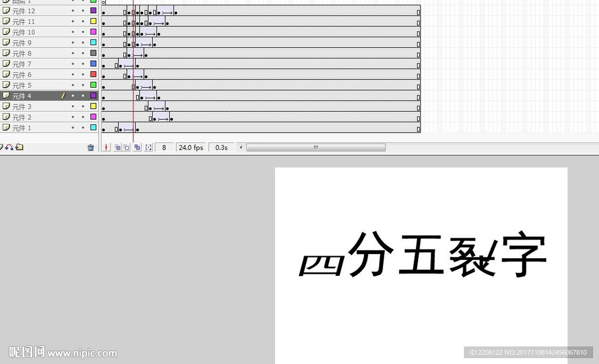The image size is (599, 364).
Task: Turn on Onion Skin Outlines
Action: (126, 147)
